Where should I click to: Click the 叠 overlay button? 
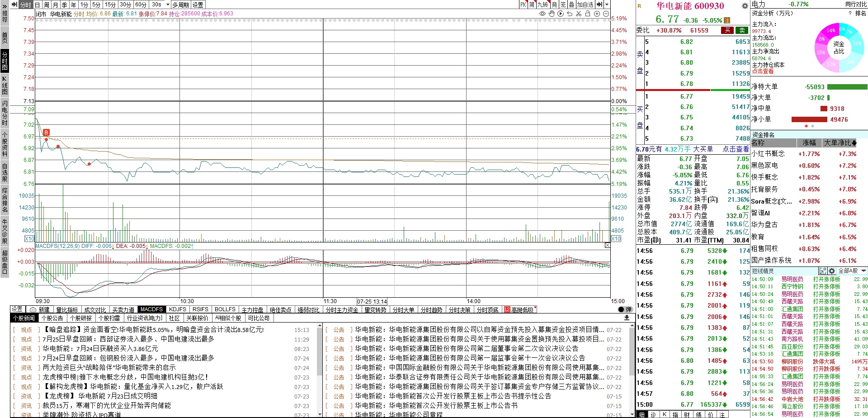pyautogui.click(x=571, y=5)
